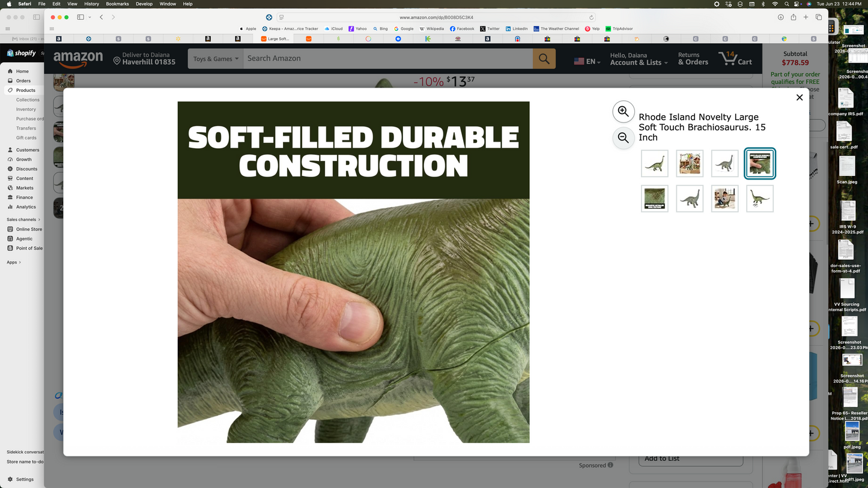Open Safari Share button
Screen dimensions: 868x488
[794, 17]
